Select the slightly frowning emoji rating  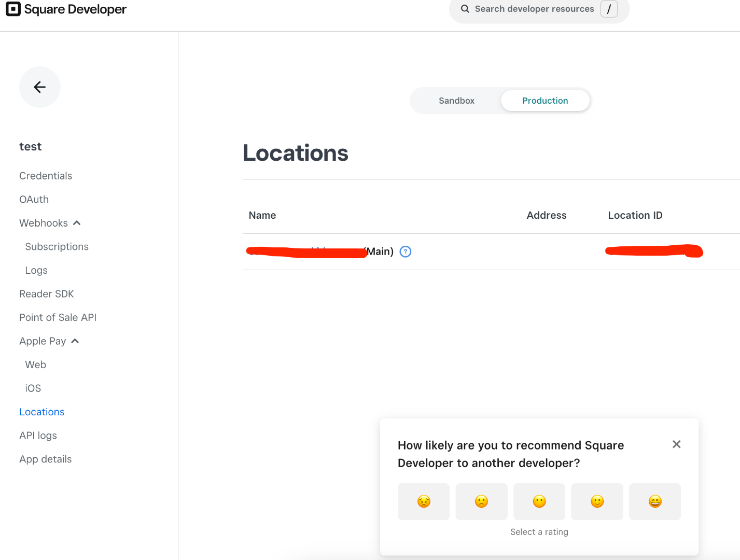(x=481, y=501)
